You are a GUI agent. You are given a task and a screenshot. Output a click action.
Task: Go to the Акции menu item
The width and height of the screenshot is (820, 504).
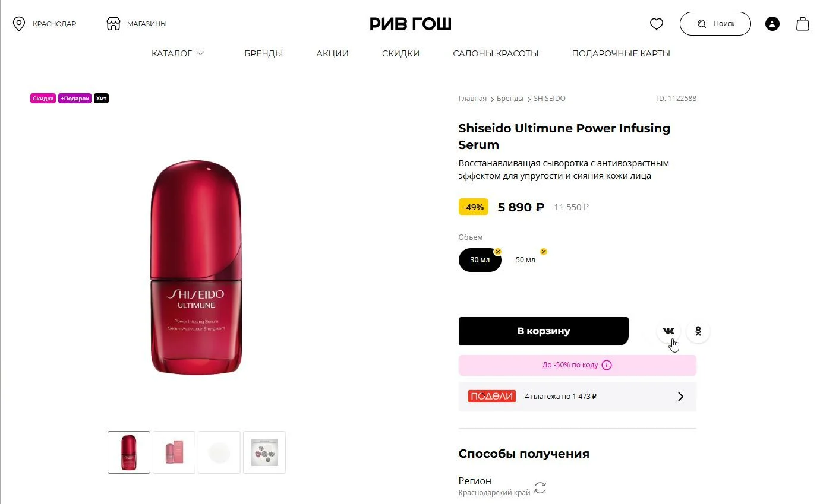332,53
